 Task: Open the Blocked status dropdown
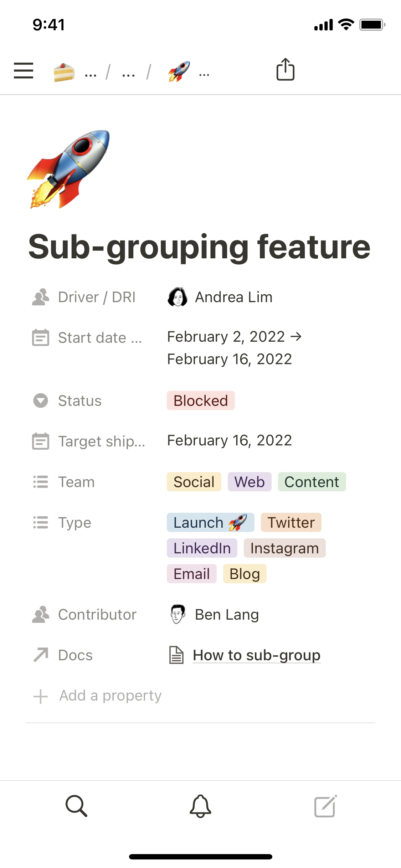pyautogui.click(x=201, y=401)
